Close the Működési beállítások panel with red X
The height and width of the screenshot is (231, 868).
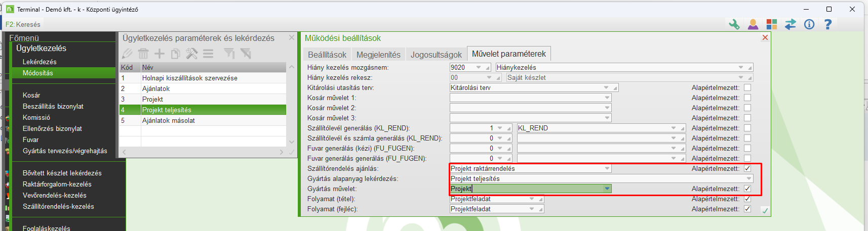765,37
